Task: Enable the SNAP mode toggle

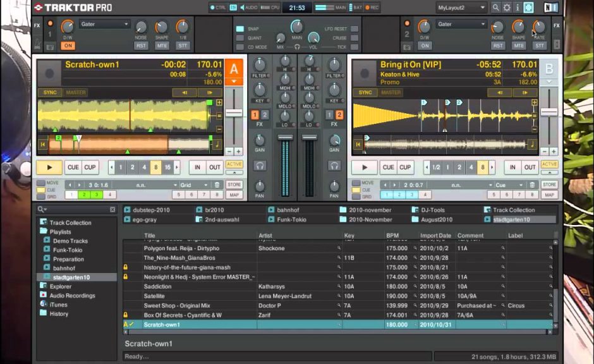Action: pyautogui.click(x=240, y=29)
